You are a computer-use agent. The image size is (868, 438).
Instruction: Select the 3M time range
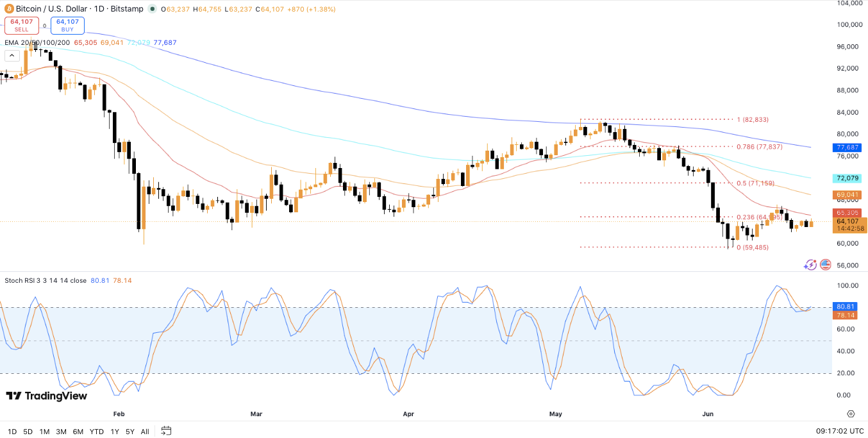[x=61, y=432]
